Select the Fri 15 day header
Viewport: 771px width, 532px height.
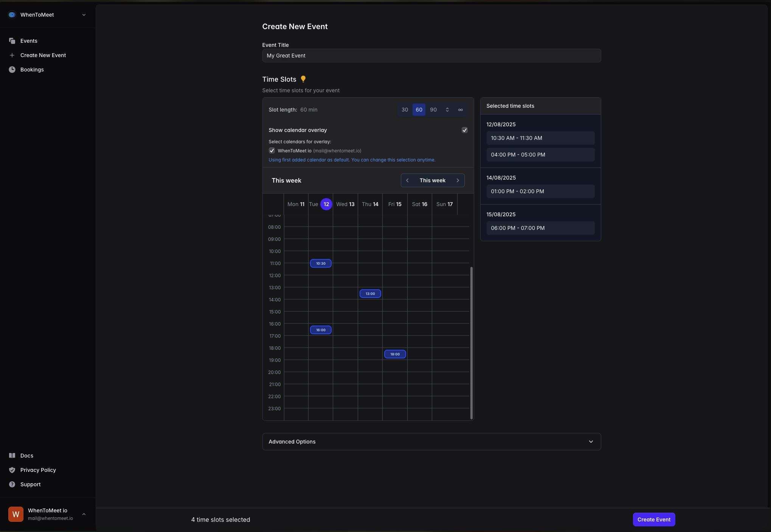(x=395, y=204)
